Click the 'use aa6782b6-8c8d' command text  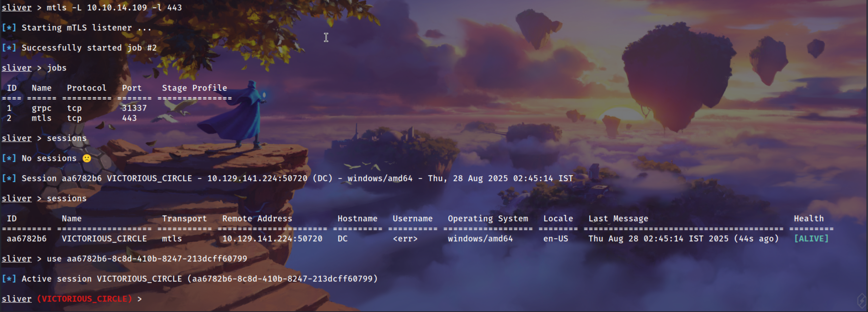click(147, 259)
